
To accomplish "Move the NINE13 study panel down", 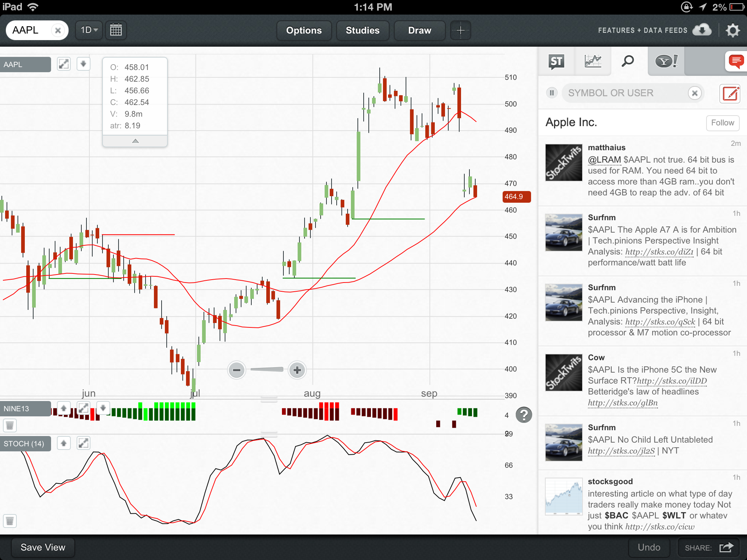I will [103, 408].
